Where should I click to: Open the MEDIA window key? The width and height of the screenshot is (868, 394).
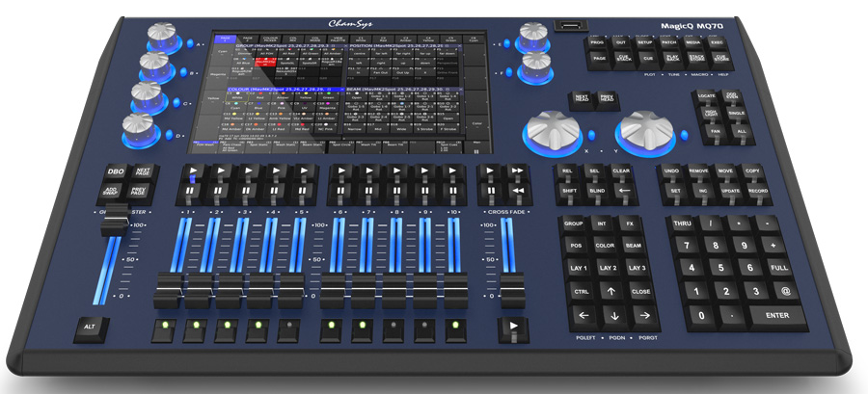point(693,42)
